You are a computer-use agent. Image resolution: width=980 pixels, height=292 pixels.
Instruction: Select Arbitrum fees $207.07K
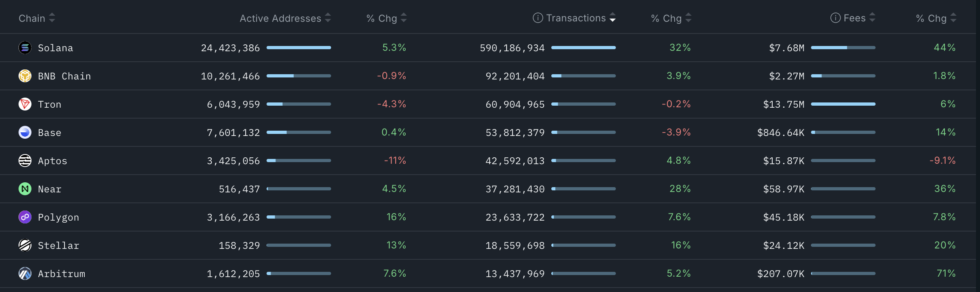pyautogui.click(x=781, y=274)
